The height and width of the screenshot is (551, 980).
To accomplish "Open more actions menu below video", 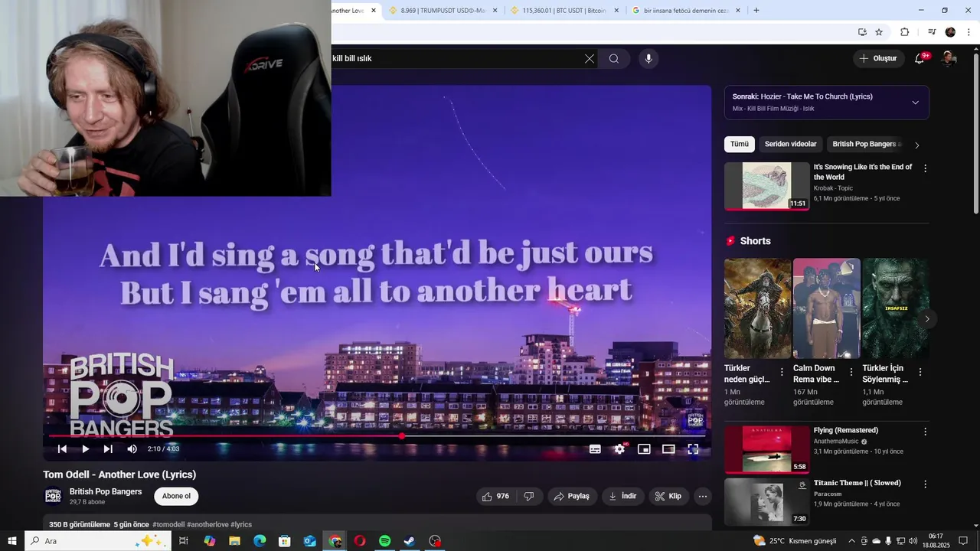I will click(x=703, y=496).
